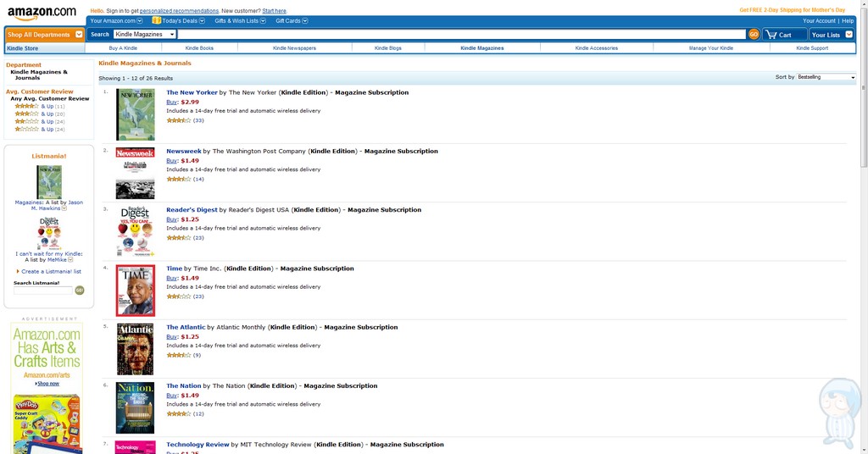Open the Sort by Bestselling dropdown

point(826,77)
